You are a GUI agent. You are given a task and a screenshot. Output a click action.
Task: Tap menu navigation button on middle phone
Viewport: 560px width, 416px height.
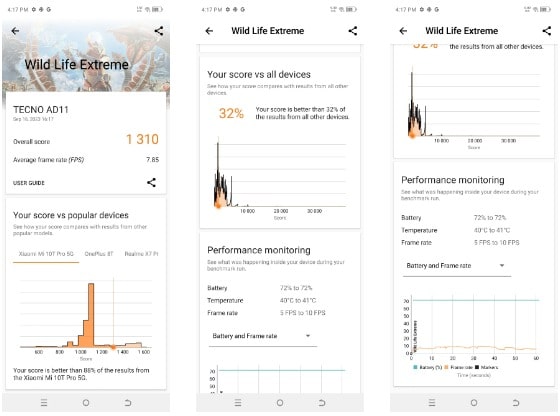pos(238,403)
